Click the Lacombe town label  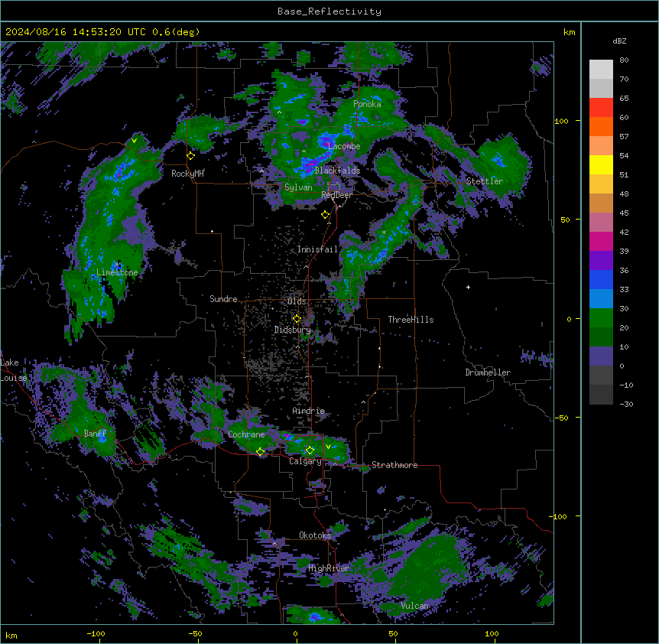pyautogui.click(x=344, y=146)
